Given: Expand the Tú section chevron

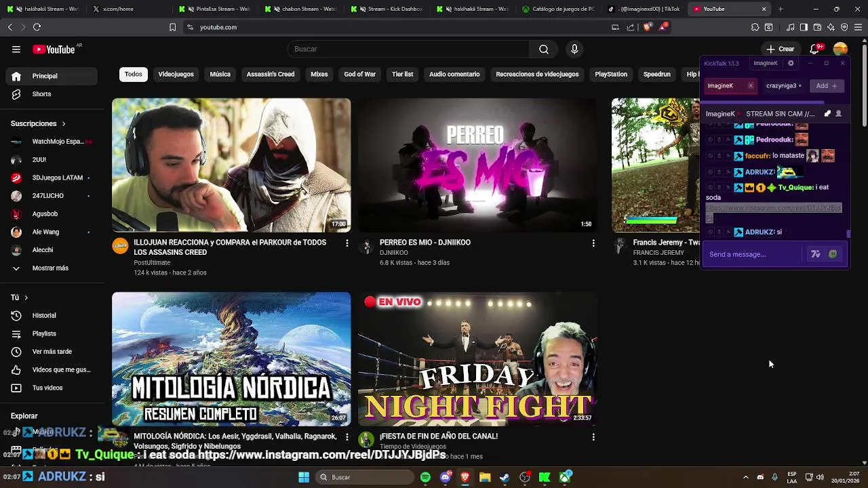Looking at the screenshot, I should coord(26,298).
